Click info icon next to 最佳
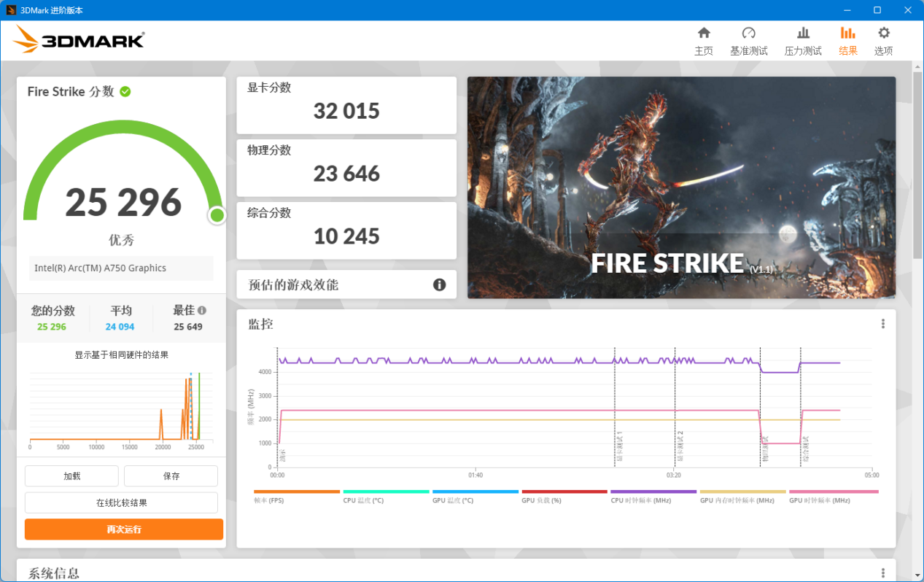924x582 pixels. point(202,310)
